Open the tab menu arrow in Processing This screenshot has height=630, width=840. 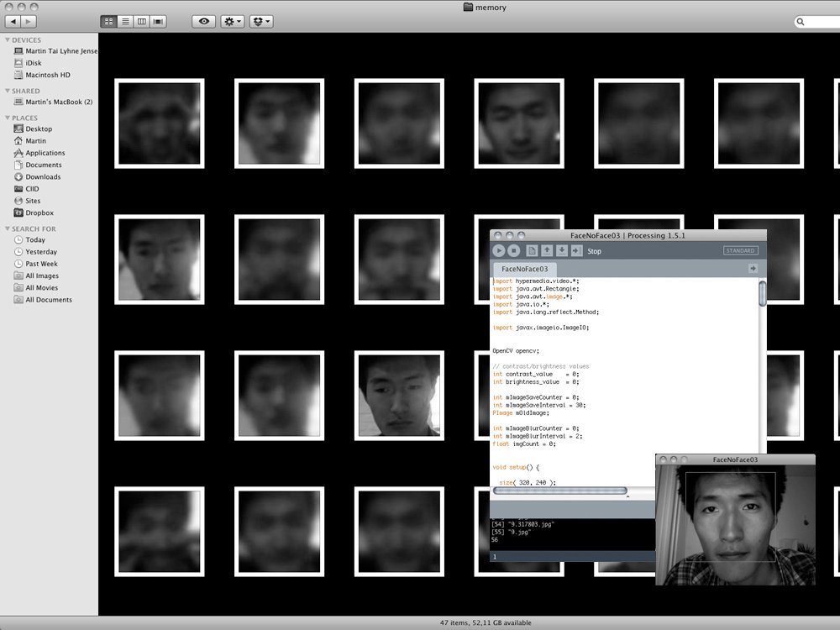[753, 269]
